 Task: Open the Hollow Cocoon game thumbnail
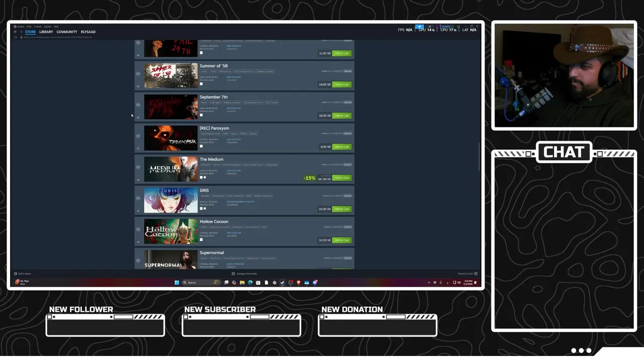tap(171, 231)
